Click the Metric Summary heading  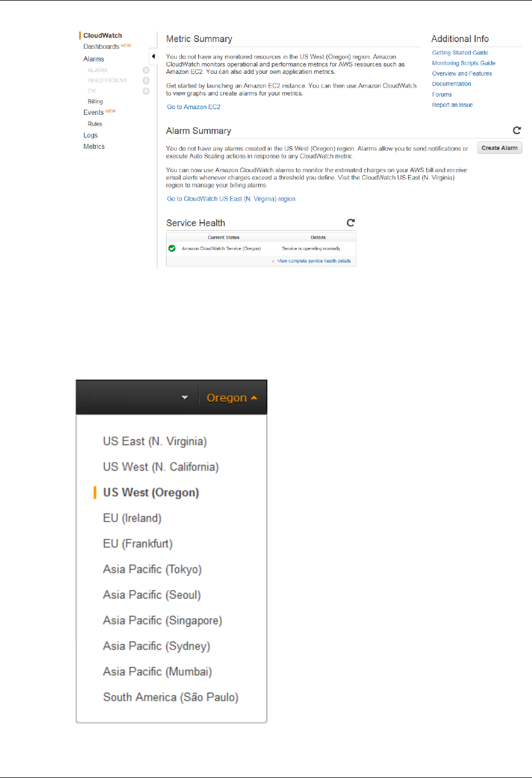pos(199,39)
